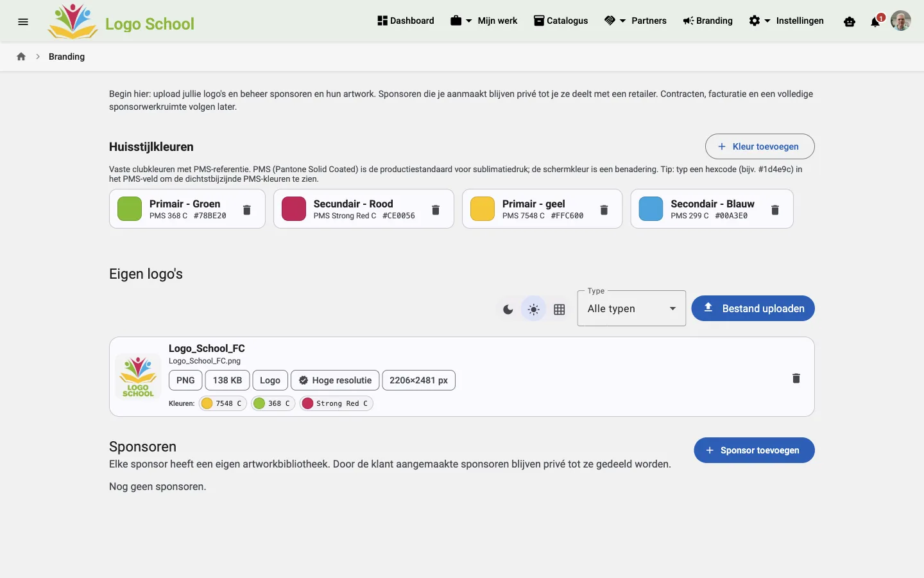
Task: Switch logo preview to light background
Action: (x=533, y=310)
